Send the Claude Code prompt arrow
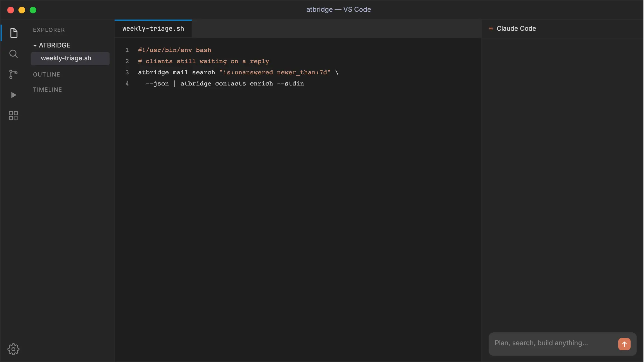644x362 pixels. (624, 344)
